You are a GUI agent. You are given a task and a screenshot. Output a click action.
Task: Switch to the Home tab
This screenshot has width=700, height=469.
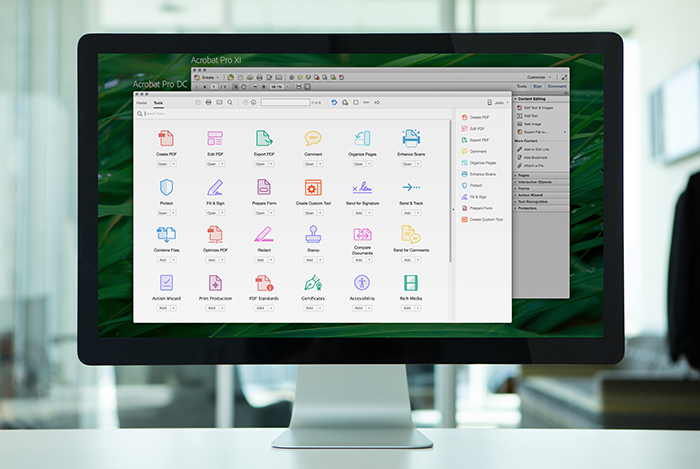[141, 103]
